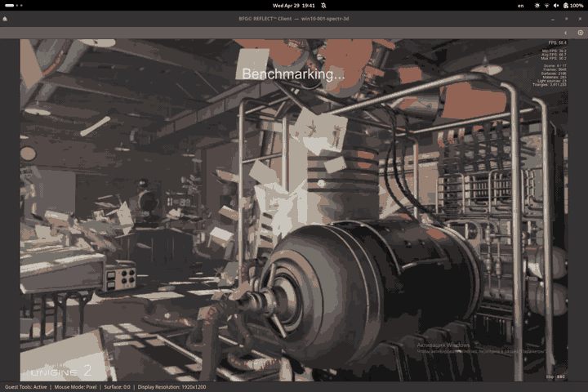
Task: Open the calendar from the Wed Apr 29 clock
Action: click(294, 6)
